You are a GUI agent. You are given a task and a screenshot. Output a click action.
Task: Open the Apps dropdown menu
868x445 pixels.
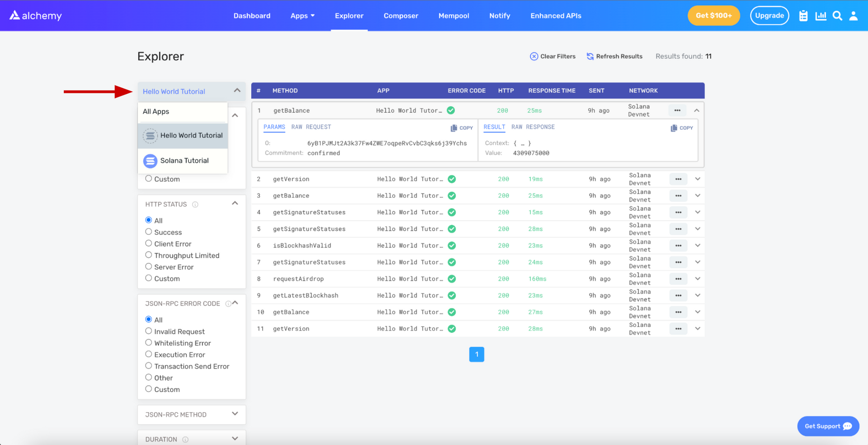pyautogui.click(x=302, y=16)
